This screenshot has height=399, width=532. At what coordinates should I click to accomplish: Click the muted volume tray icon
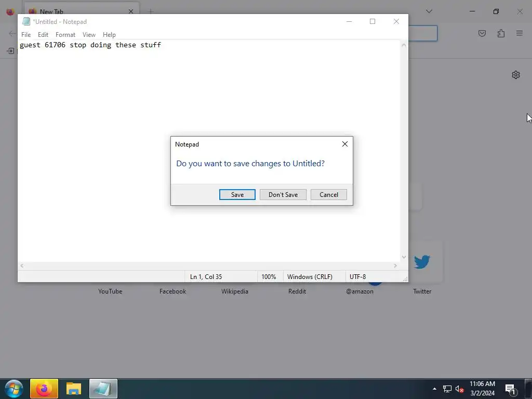[x=459, y=389]
